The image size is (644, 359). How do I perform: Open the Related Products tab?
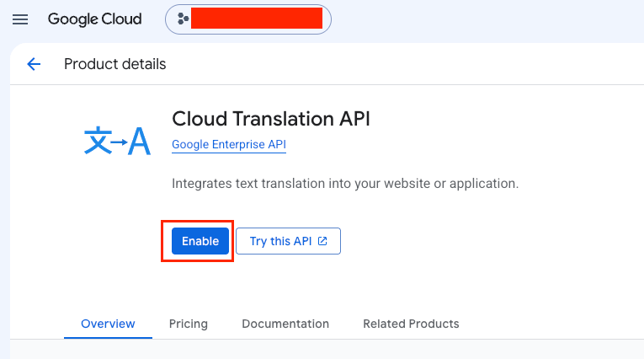pos(411,324)
